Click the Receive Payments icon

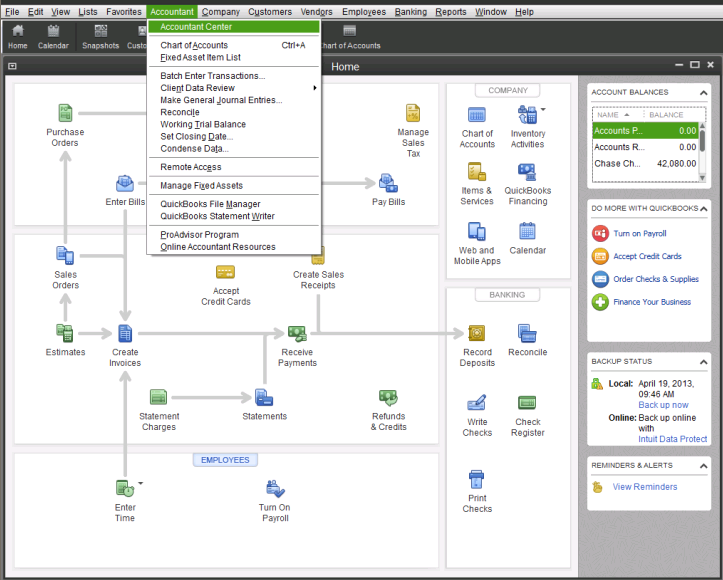coord(297,333)
